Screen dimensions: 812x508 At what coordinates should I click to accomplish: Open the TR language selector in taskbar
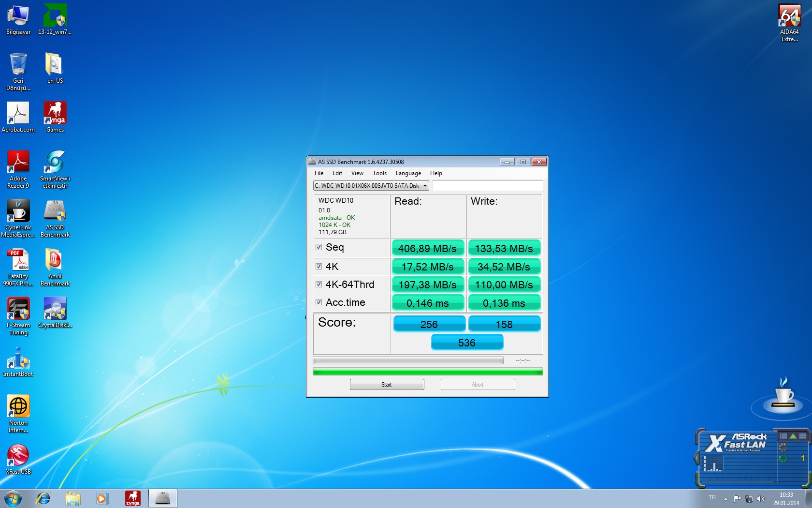pyautogui.click(x=712, y=498)
